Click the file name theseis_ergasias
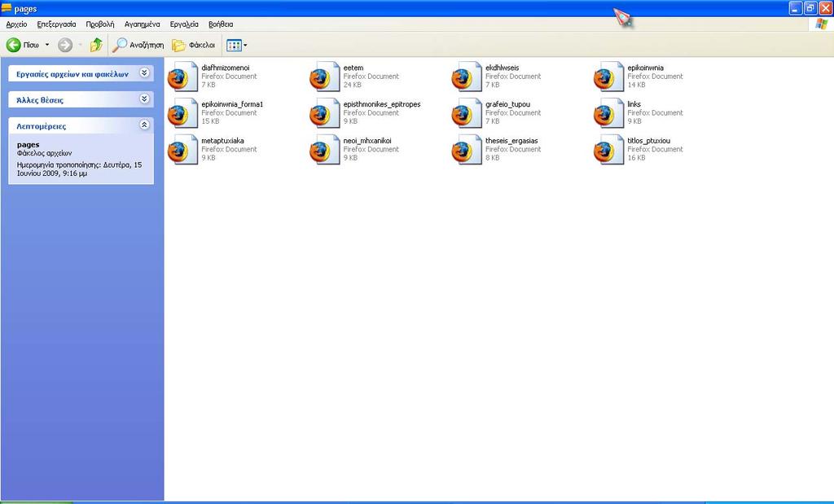The image size is (834, 504). click(x=511, y=141)
